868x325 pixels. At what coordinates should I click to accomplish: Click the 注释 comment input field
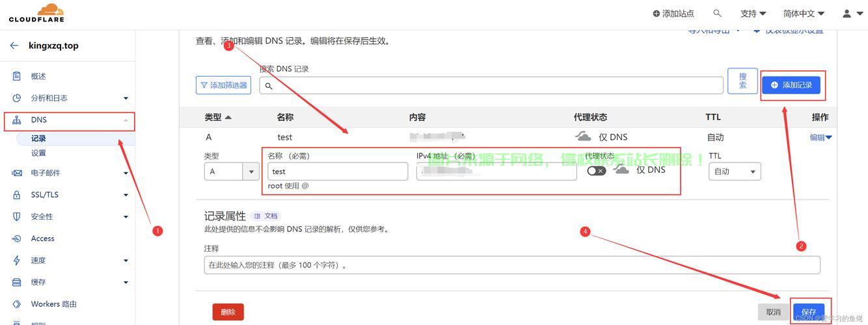[x=511, y=265]
